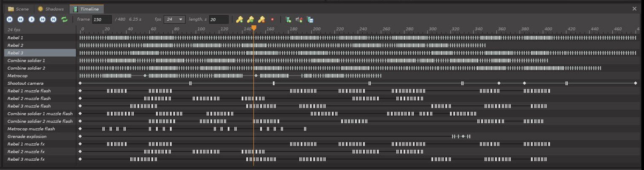644x170 pixels.
Task: Select Rebel 1 muzzle fx track
Action: coord(40,144)
